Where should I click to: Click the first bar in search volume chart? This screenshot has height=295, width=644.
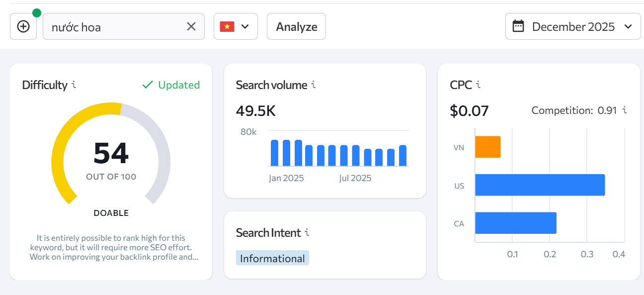click(x=274, y=153)
